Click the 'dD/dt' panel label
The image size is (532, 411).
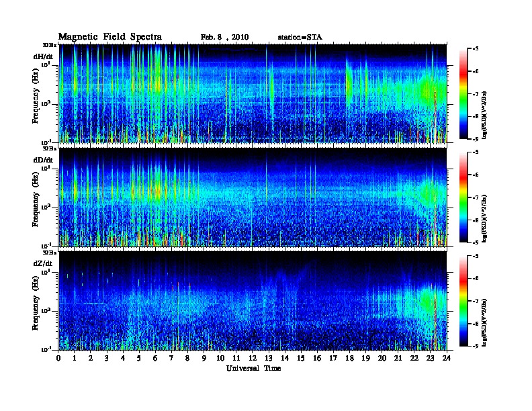point(43,160)
